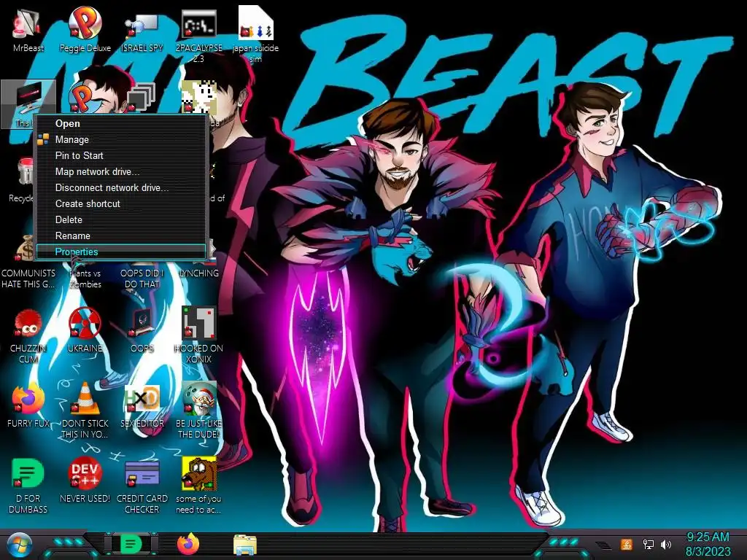Select the UKRAINE radiation symbol icon
This screenshot has width=747, height=560.
click(x=85, y=331)
